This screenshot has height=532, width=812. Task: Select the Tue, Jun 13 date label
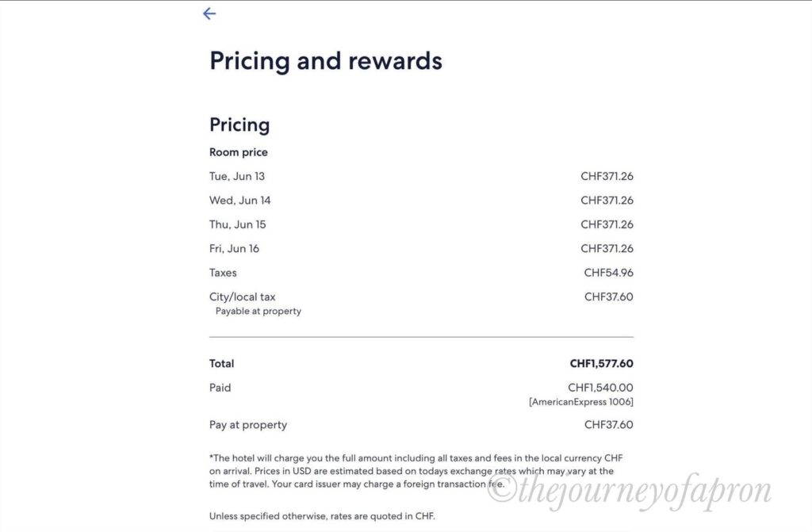(x=237, y=176)
